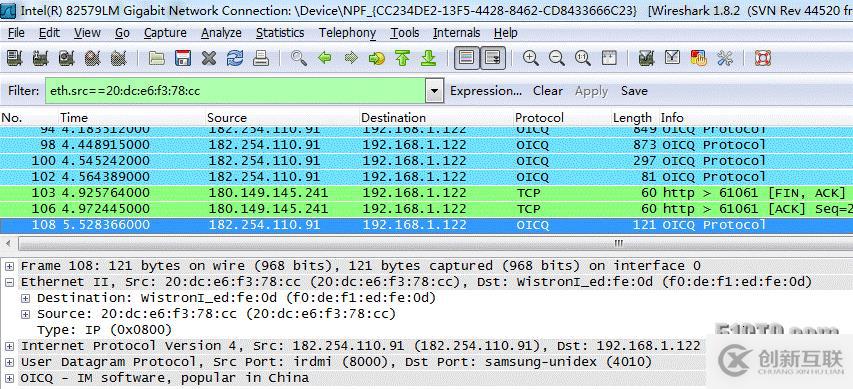Find a packet with magnifier icon

click(x=298, y=58)
